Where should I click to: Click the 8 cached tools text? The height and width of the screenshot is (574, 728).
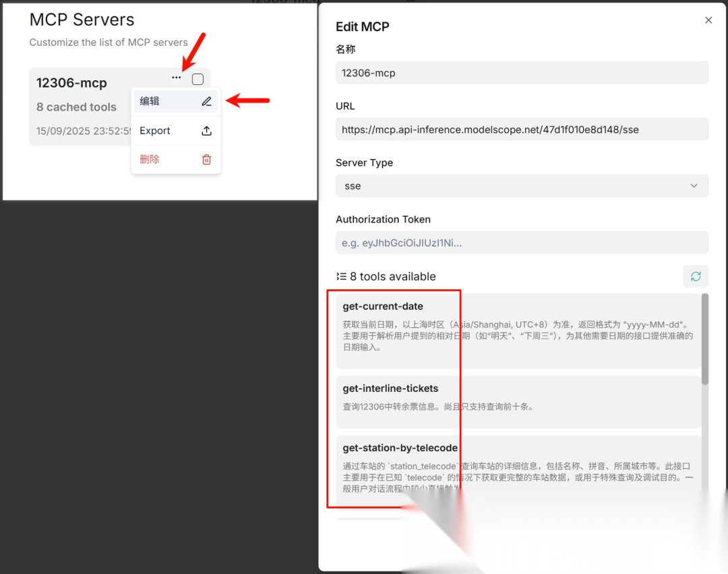[x=77, y=107]
